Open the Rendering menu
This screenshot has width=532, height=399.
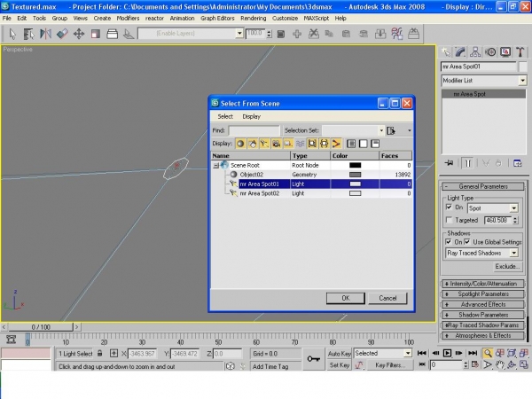[x=253, y=19]
